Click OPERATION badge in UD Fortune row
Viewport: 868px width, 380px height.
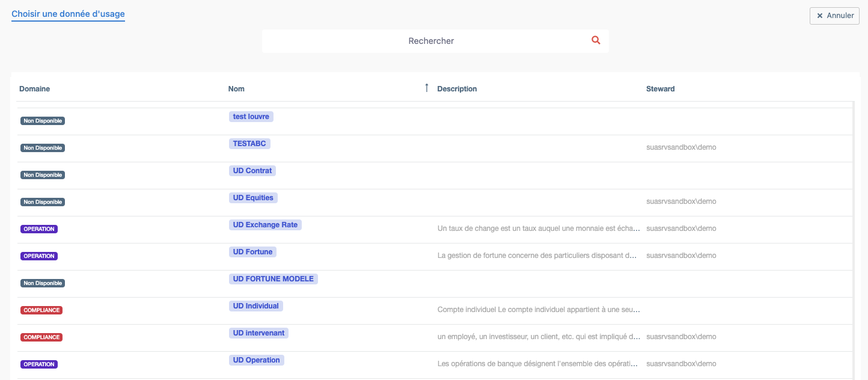(39, 256)
